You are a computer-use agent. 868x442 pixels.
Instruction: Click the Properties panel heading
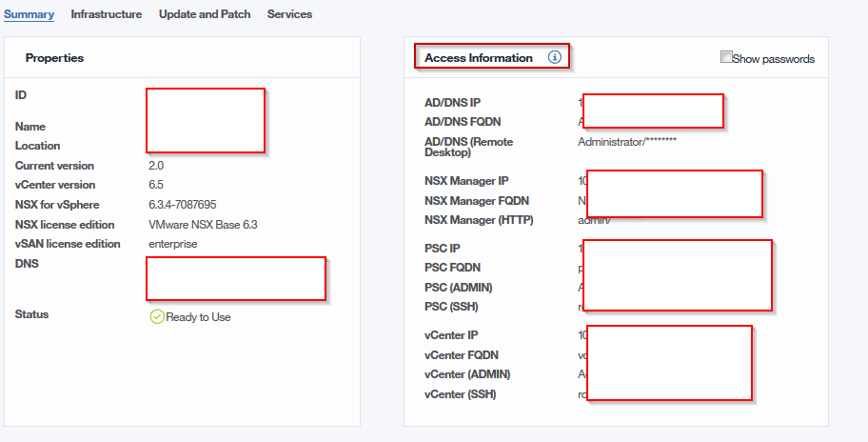point(54,58)
